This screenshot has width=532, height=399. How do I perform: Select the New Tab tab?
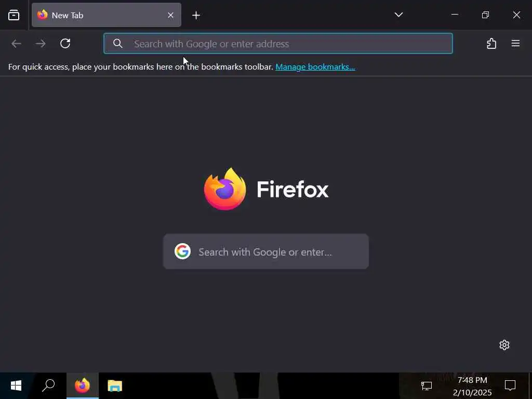[106, 15]
